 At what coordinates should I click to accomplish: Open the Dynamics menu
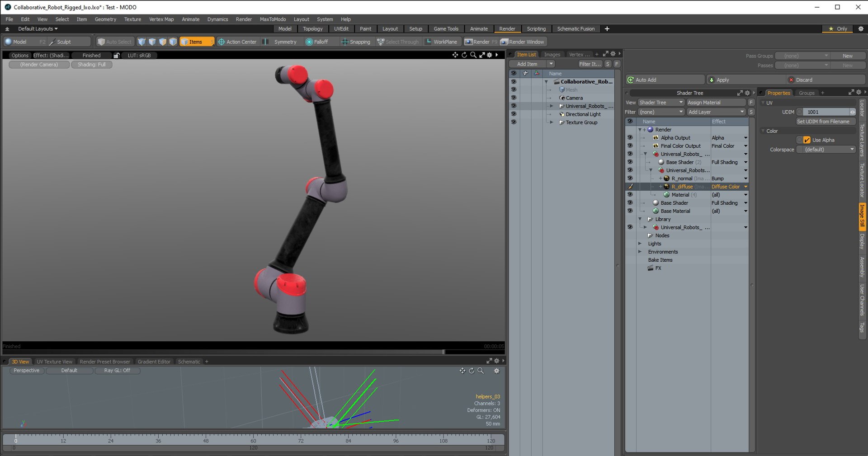217,19
